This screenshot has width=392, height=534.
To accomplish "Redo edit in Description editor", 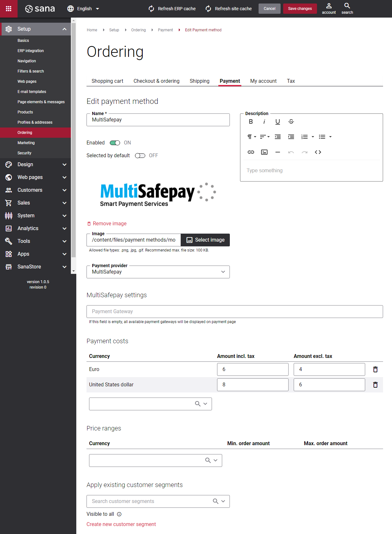I will (305, 152).
